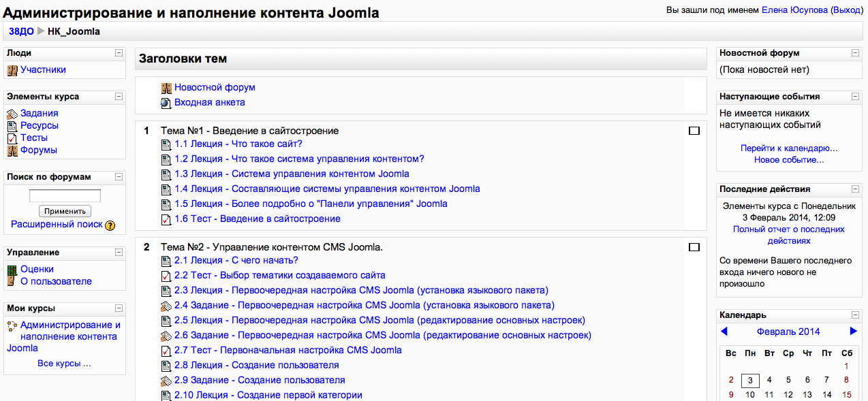Click the document icon of 2.1 Лекция
This screenshot has height=401, width=868.
[x=166, y=261]
